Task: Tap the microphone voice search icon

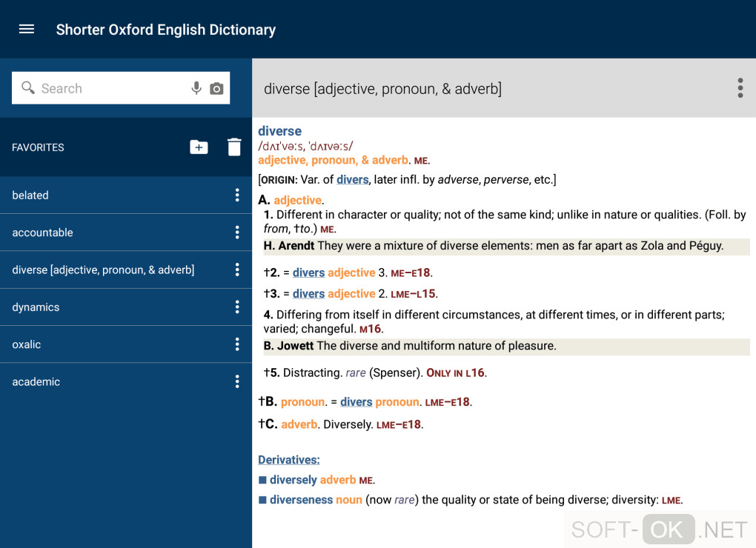Action: tap(196, 88)
